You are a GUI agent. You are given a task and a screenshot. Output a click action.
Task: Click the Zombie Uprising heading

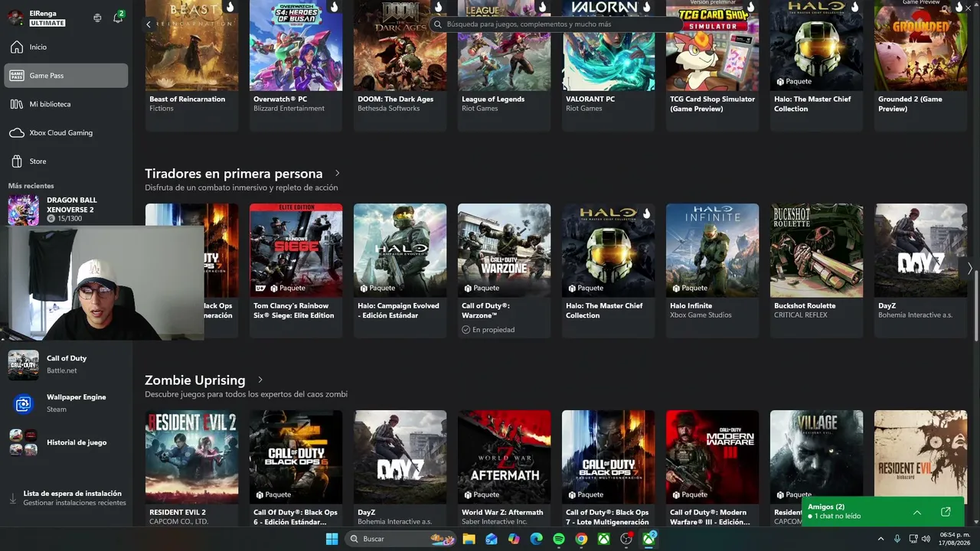coord(195,380)
